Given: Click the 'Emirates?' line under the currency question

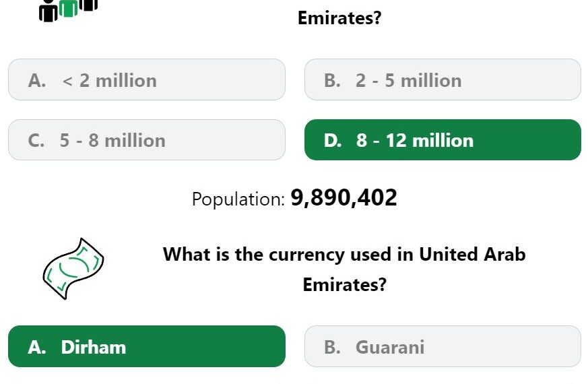Looking at the screenshot, I should 344,284.
